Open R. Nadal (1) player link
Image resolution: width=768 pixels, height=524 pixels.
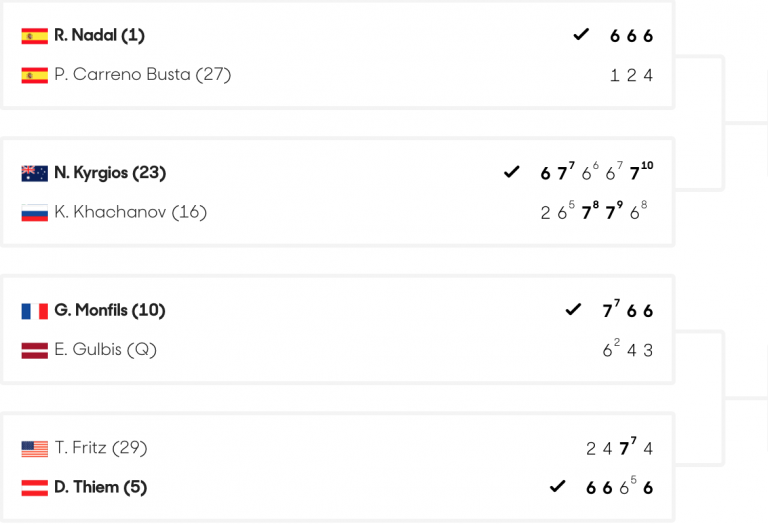[x=99, y=35]
